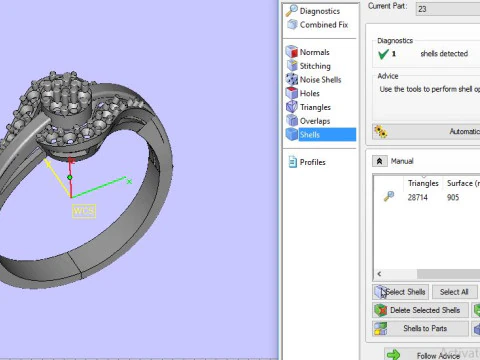Screen dimensions: 480x360
Task: Switch to the Overlaps page
Action: (315, 121)
